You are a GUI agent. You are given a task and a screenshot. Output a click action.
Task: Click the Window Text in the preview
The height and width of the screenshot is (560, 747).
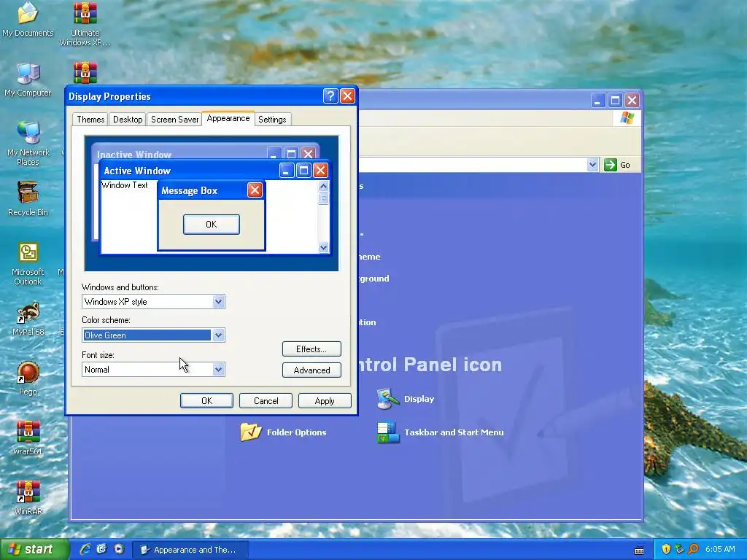[x=124, y=185]
